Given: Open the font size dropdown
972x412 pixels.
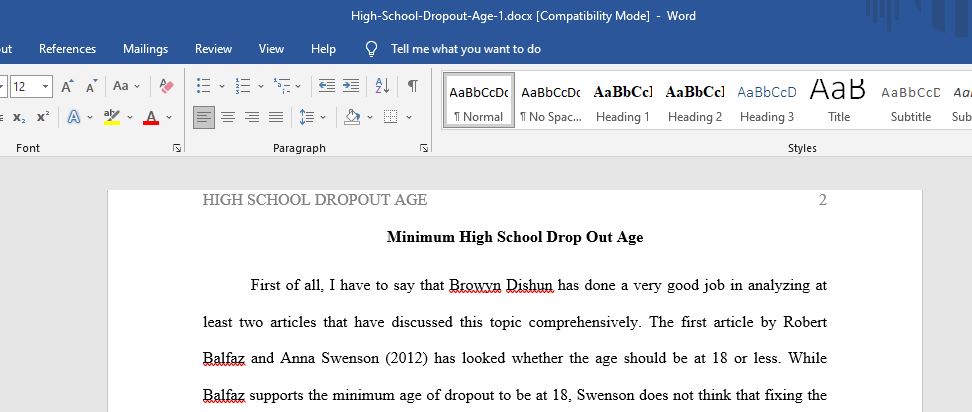Looking at the screenshot, I should tap(46, 86).
